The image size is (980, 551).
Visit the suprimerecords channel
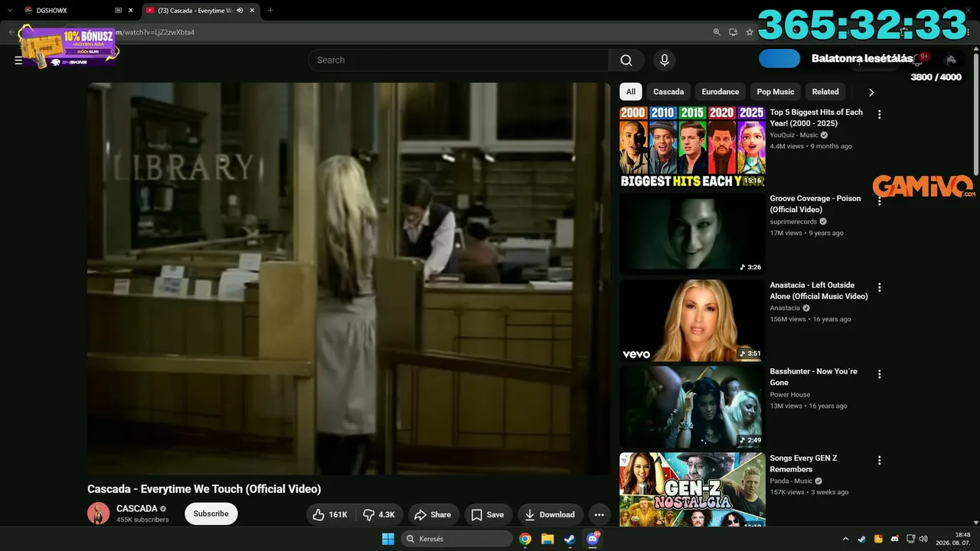pos(793,222)
